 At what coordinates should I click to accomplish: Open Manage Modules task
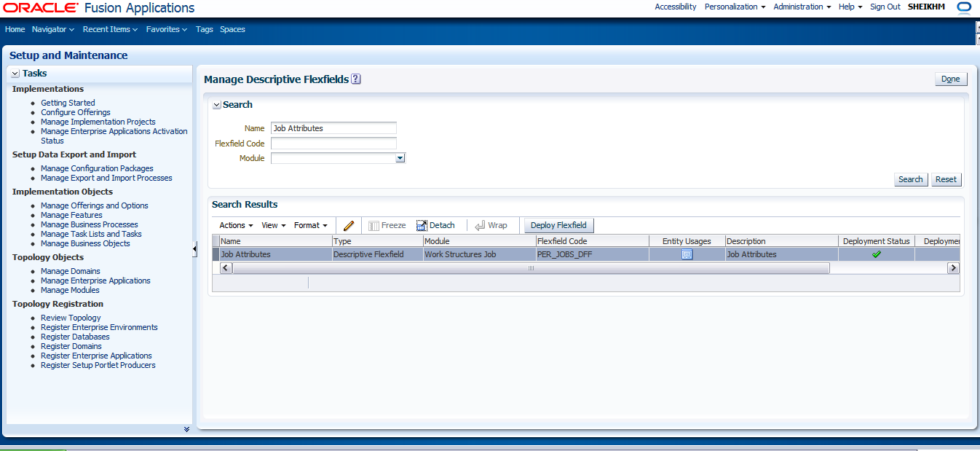(x=70, y=290)
